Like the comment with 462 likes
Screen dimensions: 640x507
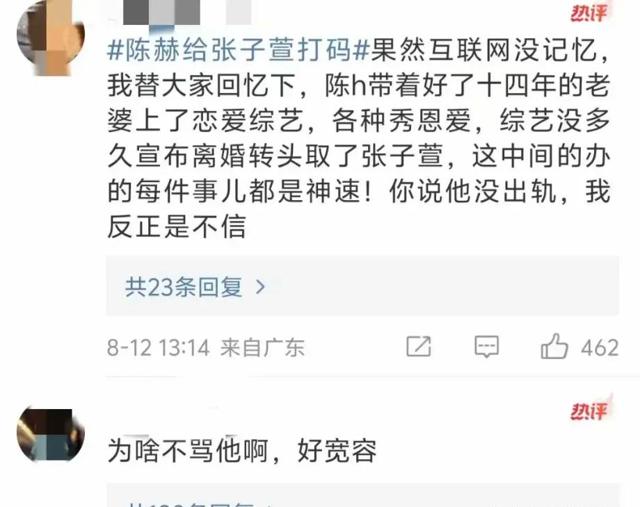pyautogui.click(x=554, y=347)
